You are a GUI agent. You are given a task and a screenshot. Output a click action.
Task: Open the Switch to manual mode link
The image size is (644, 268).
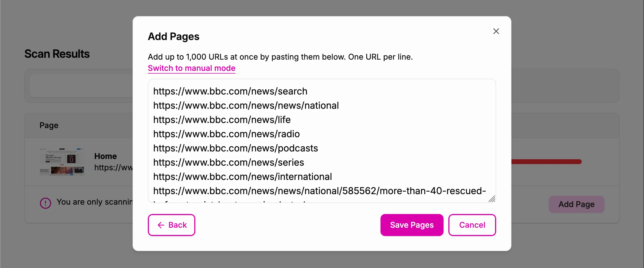pyautogui.click(x=191, y=68)
